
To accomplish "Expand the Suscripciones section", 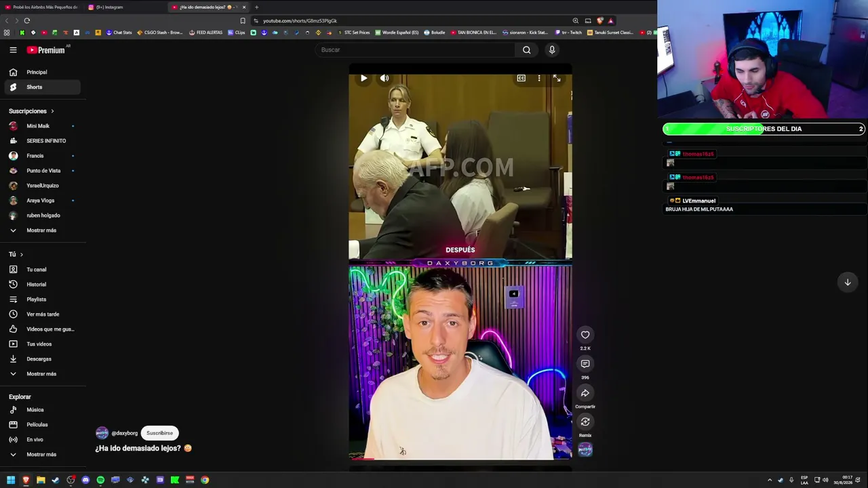I will click(31, 111).
